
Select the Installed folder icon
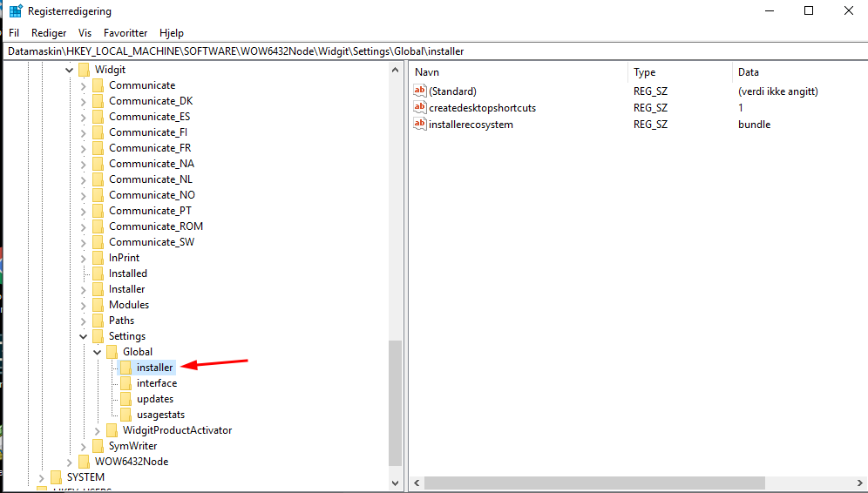98,274
